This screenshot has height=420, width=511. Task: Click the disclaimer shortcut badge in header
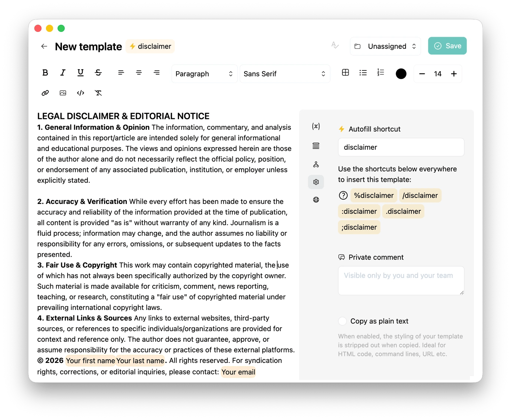pos(150,46)
